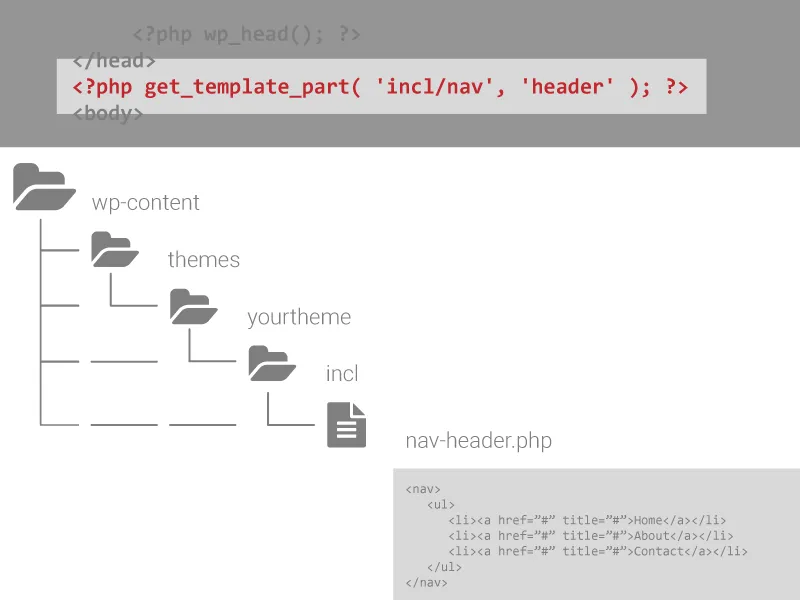Screen dimensions: 800x600
Task: Click the themes folder icon
Action: 115,249
